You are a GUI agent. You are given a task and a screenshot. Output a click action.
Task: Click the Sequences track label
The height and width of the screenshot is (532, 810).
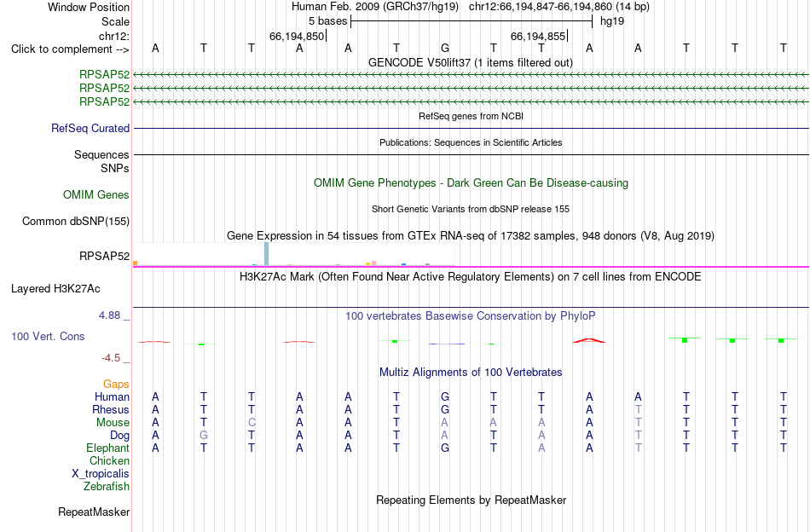pos(101,154)
